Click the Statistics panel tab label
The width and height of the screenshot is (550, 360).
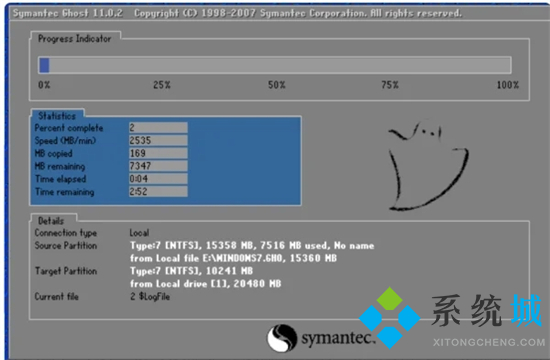click(x=57, y=116)
